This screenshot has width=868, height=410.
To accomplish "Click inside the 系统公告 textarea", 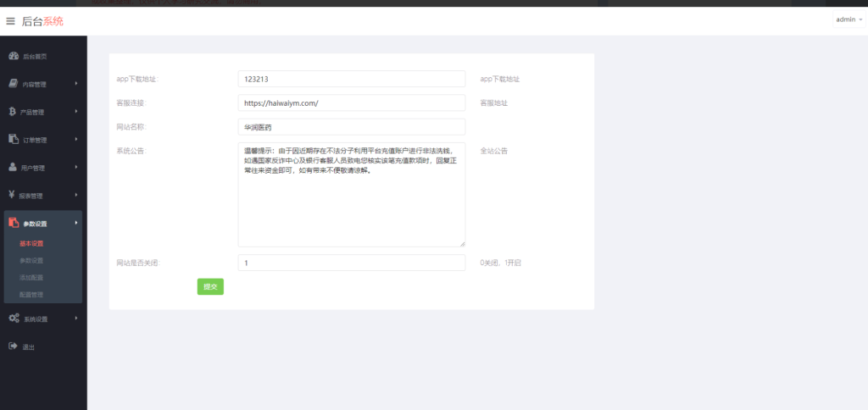I will pos(352,195).
